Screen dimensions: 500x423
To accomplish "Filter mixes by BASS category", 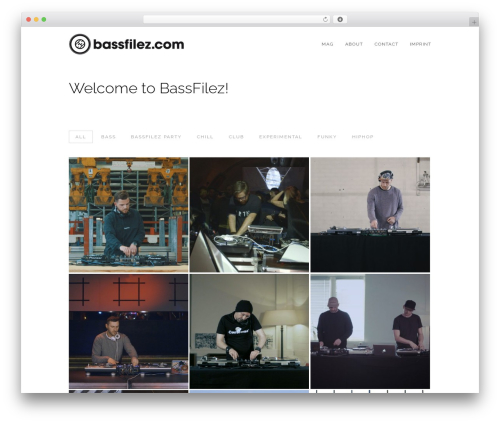I will [x=108, y=137].
